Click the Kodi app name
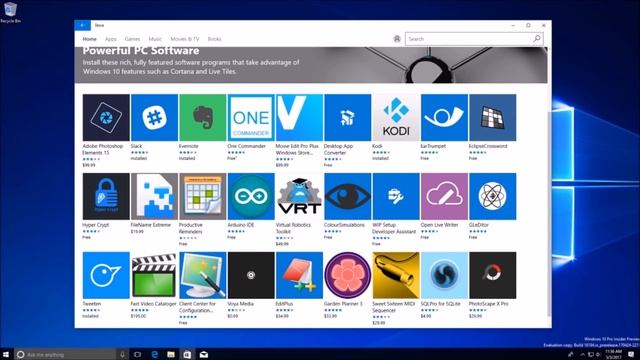 (378, 146)
